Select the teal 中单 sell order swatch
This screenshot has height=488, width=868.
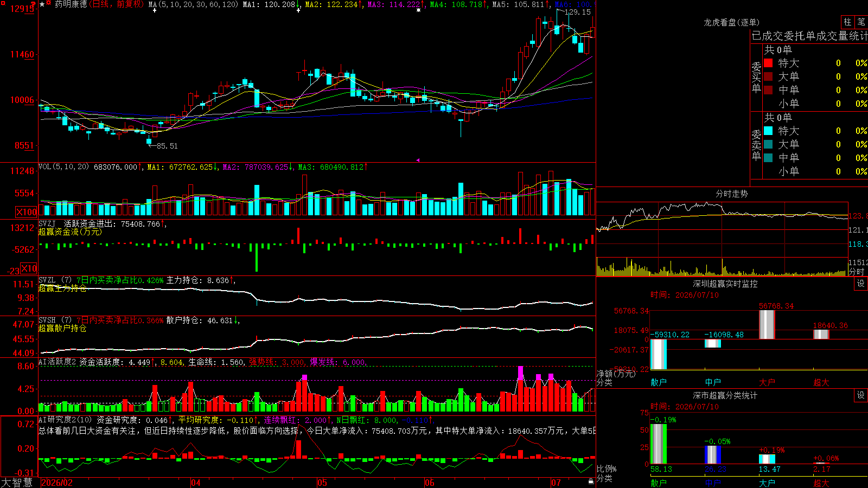[768, 157]
